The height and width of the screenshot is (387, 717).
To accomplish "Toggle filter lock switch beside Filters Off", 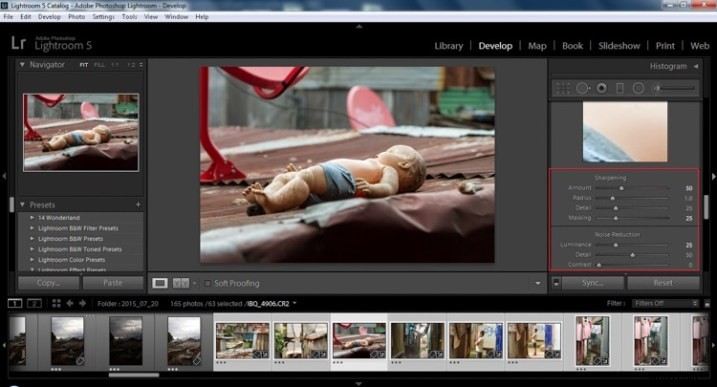I will pos(707,304).
